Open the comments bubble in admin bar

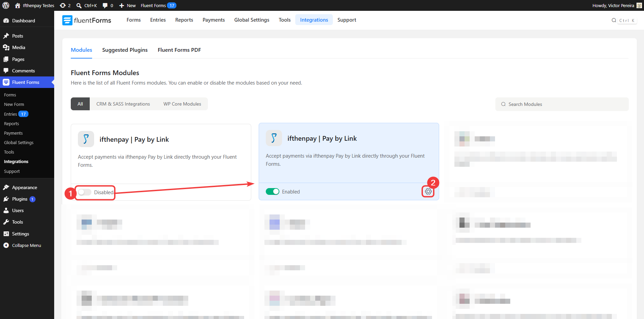(105, 5)
